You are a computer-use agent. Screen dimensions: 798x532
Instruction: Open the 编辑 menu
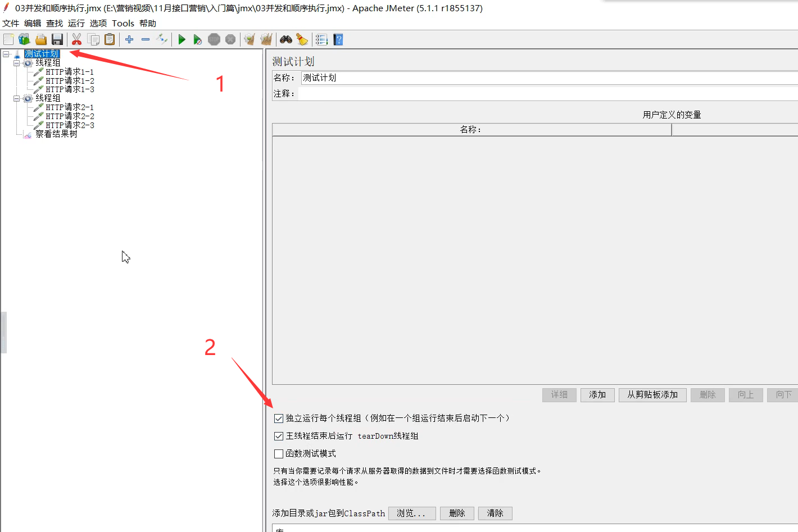33,23
